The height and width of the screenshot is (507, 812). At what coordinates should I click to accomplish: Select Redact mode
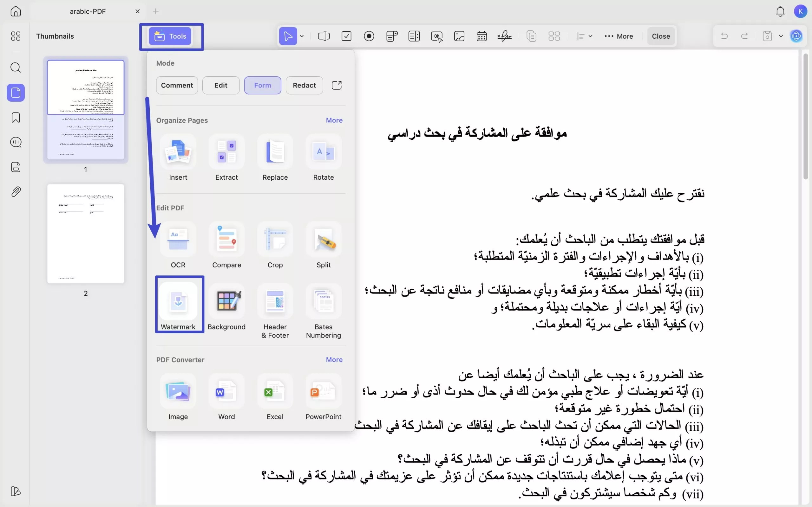[x=304, y=85]
